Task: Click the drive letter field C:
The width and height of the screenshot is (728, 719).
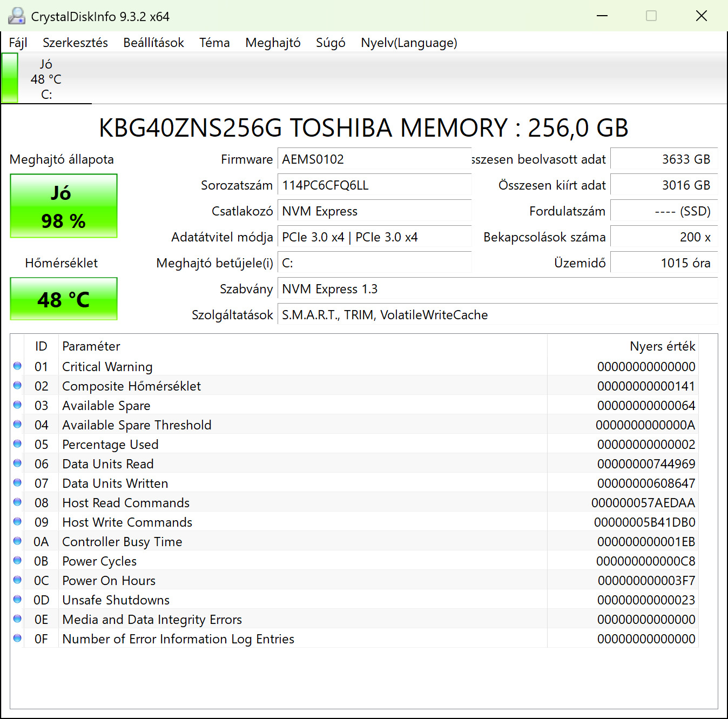Action: (374, 263)
